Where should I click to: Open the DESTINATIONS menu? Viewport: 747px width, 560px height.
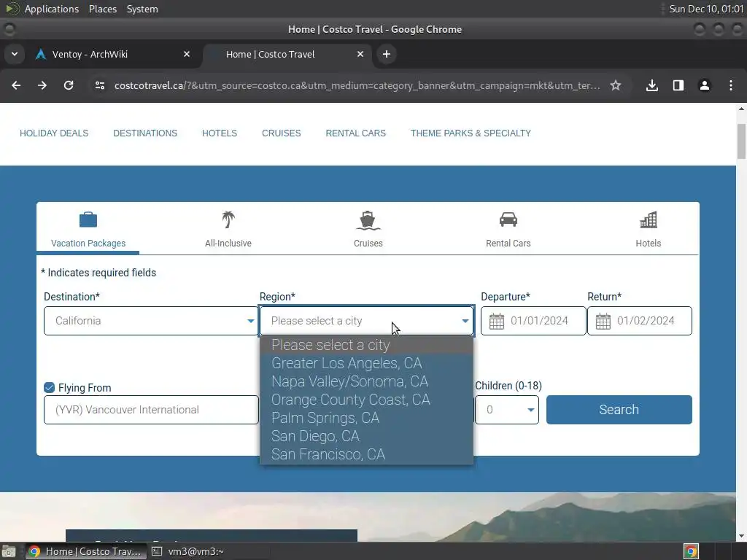(145, 133)
